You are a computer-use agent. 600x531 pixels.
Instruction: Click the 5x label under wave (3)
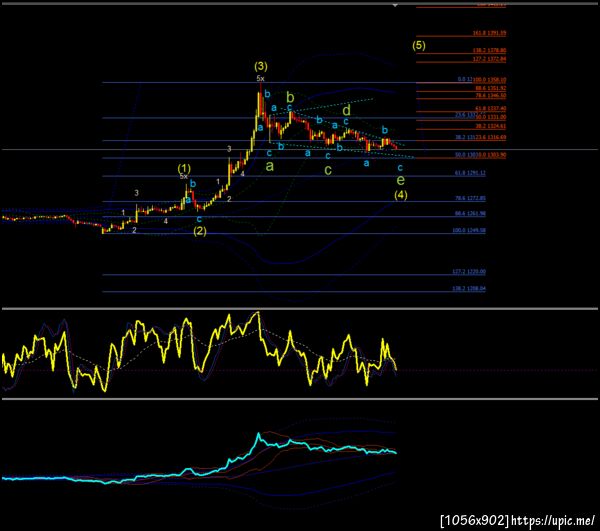(260, 78)
